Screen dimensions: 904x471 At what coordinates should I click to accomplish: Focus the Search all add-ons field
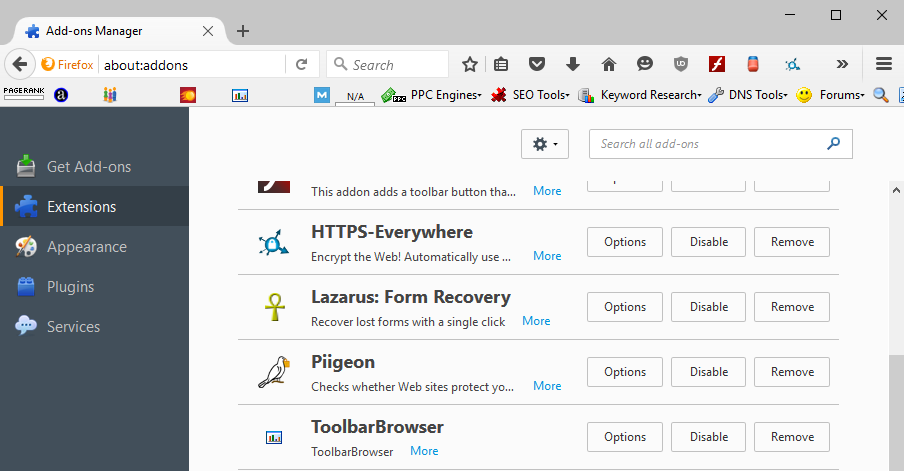coord(721,144)
